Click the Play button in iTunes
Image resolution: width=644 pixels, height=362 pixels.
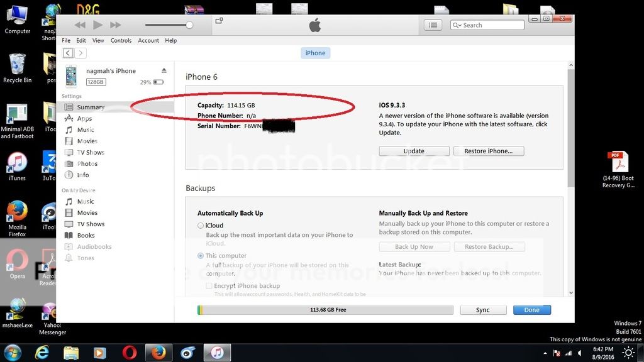click(97, 25)
